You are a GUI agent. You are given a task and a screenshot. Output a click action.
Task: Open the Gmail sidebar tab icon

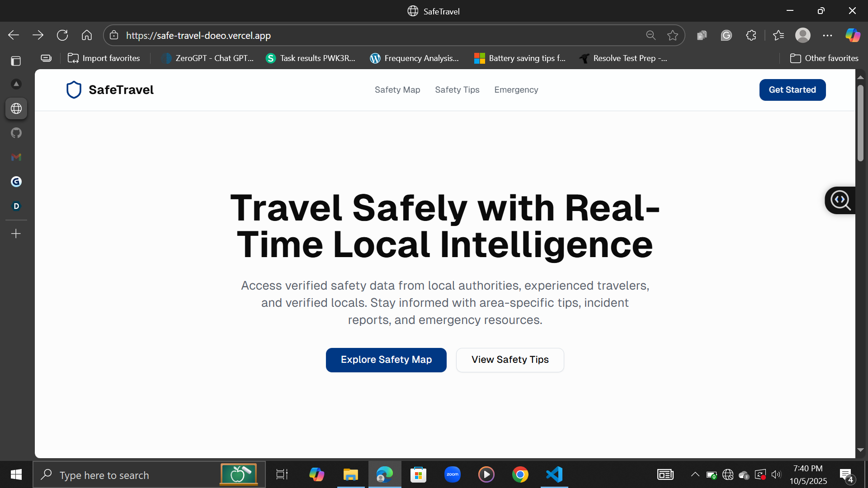tap(16, 157)
